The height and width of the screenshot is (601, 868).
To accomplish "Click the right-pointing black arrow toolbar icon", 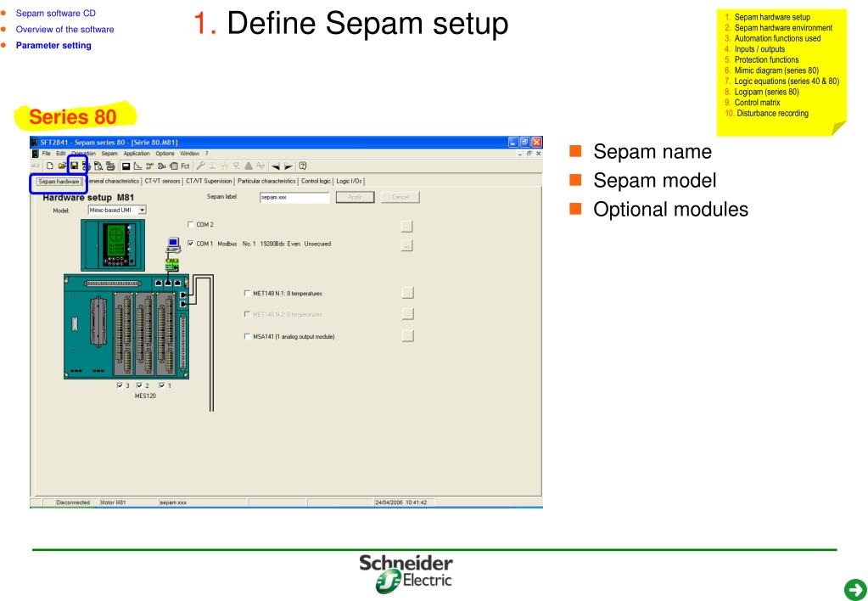I will [x=288, y=166].
